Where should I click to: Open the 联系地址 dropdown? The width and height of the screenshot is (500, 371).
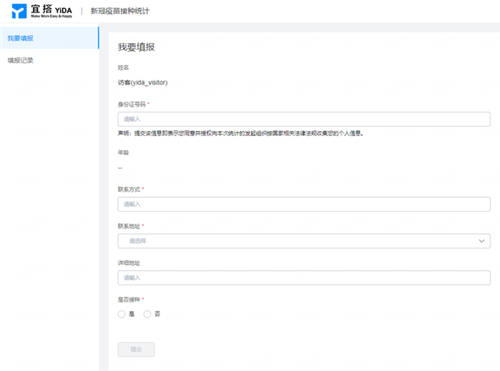[x=304, y=241]
